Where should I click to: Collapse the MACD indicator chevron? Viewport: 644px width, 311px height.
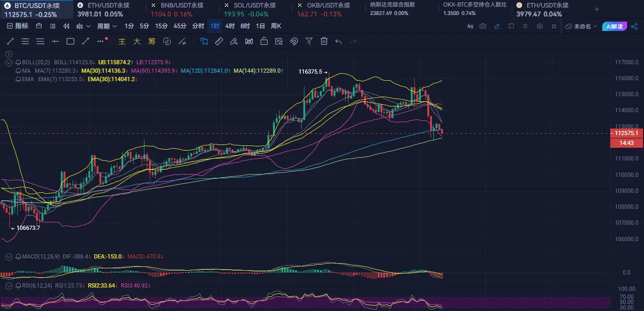[x=8, y=257]
